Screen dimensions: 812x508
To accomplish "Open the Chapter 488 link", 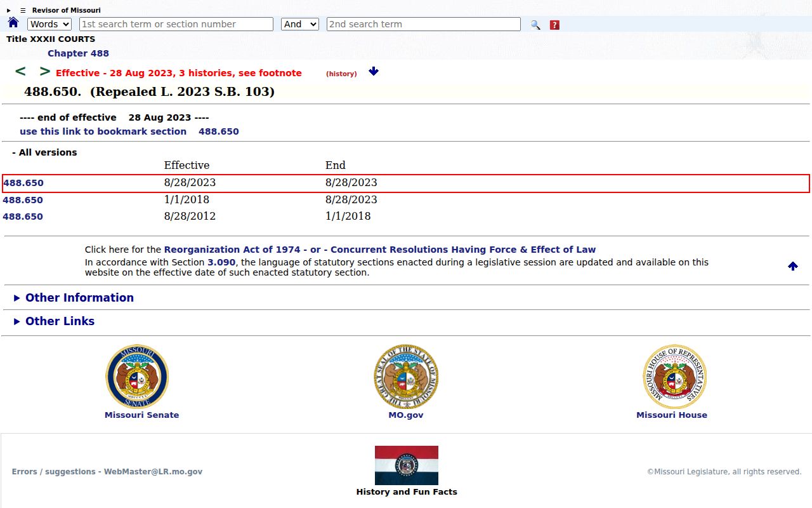I will [78, 53].
